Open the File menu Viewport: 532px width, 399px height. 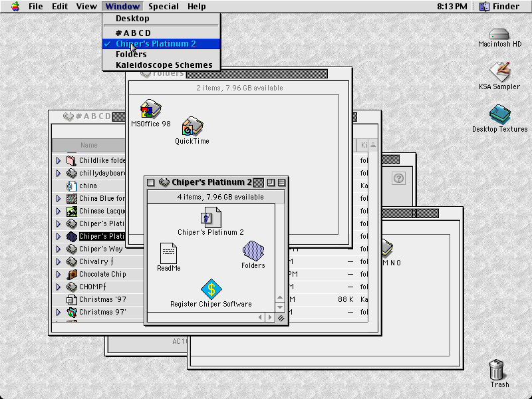tap(36, 6)
